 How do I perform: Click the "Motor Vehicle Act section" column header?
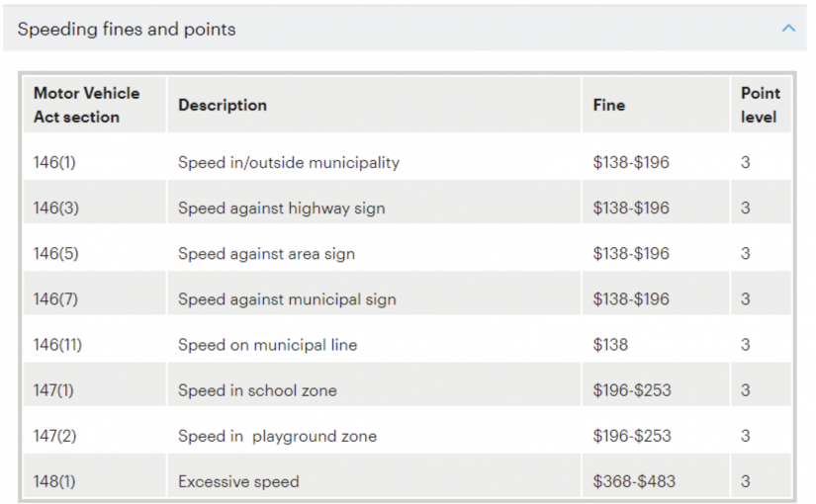[x=87, y=105]
